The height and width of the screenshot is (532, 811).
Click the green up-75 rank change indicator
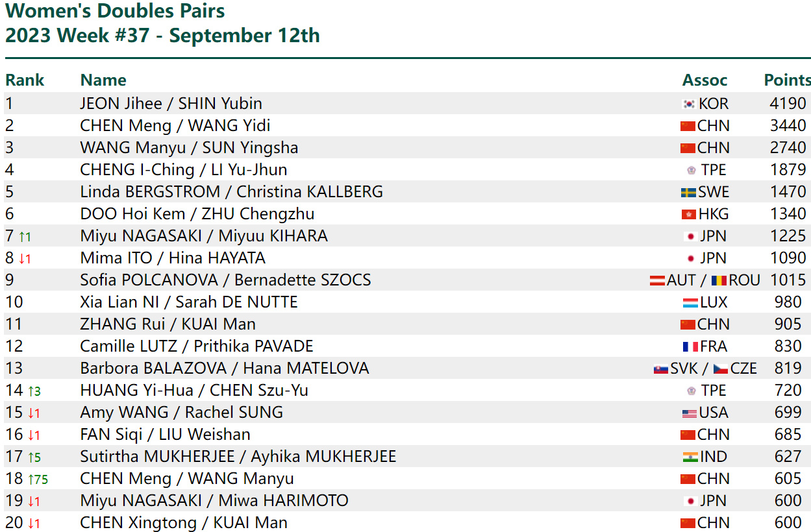tap(38, 479)
